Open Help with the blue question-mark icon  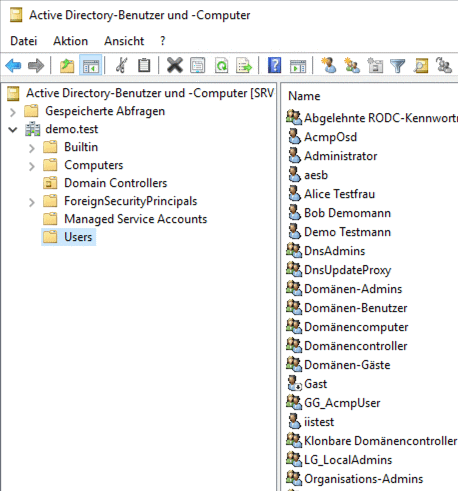pyautogui.click(x=274, y=65)
